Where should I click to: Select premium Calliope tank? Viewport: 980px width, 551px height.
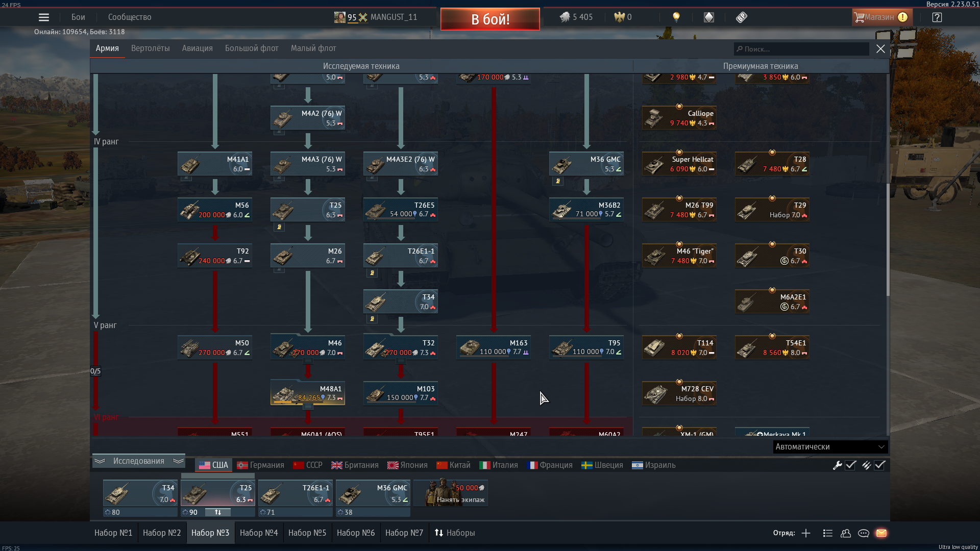point(679,118)
